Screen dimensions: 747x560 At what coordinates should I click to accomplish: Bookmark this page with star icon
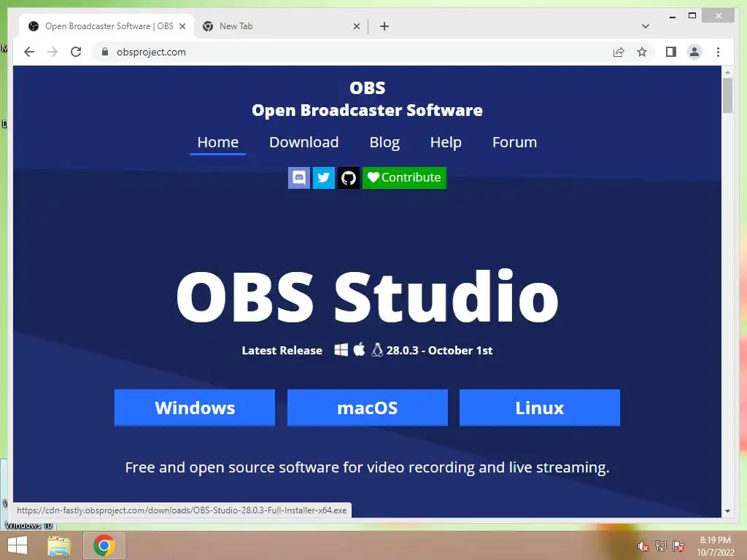coord(642,52)
